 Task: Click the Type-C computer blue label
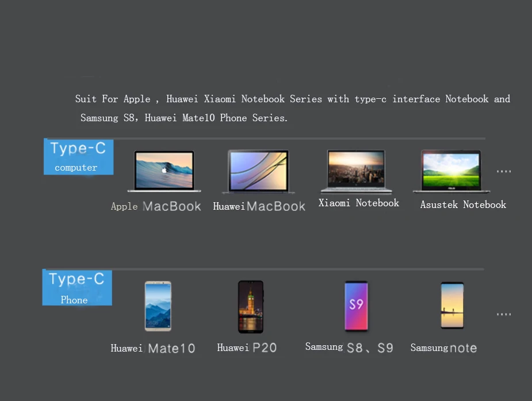pyautogui.click(x=78, y=157)
